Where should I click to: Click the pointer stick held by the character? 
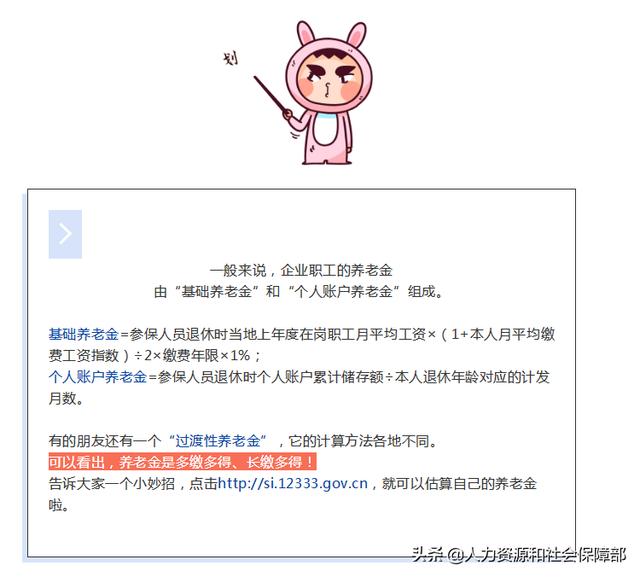tap(272, 95)
